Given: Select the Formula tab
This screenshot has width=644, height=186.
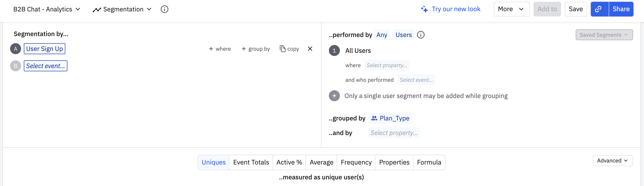Looking at the screenshot, I should click(429, 162).
